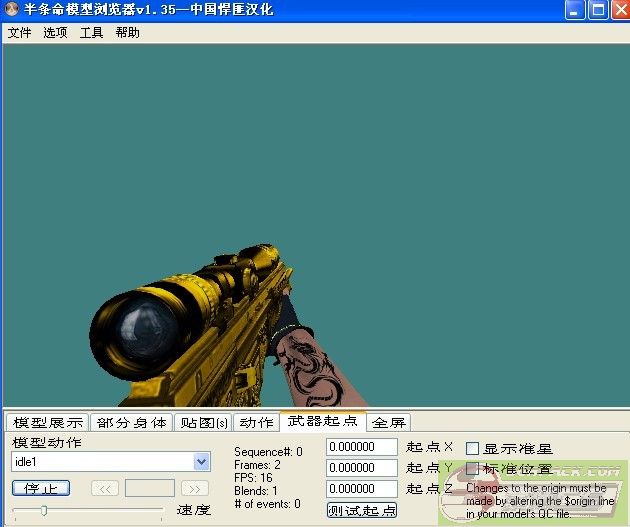Viewport: 630px width, 527px height.
Task: Click the 'FPS: 16' text
Action: point(253,478)
